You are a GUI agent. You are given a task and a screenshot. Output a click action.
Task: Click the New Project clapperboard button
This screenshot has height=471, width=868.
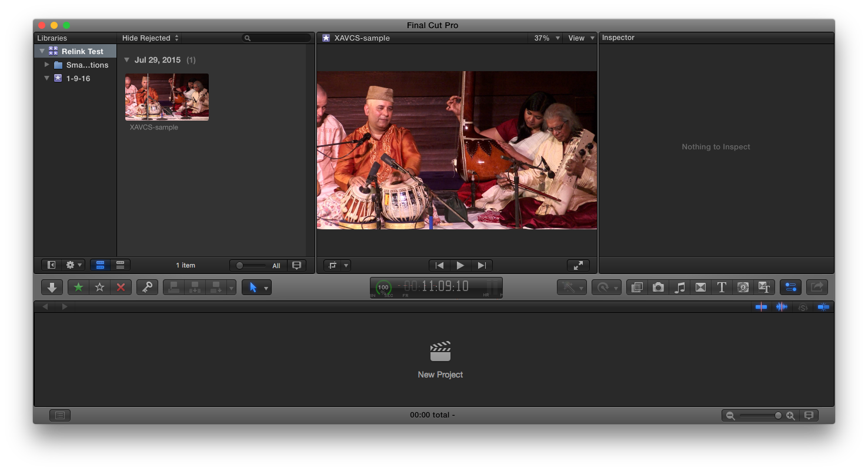pos(440,352)
